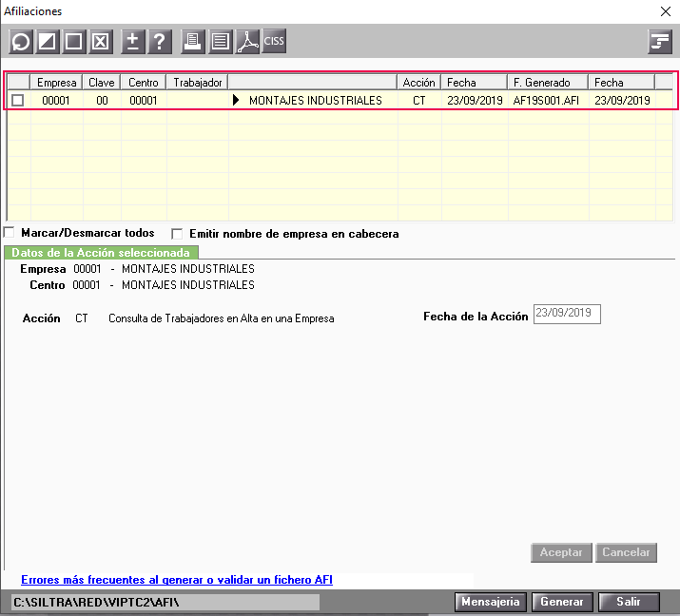The image size is (680, 616).
Task: Click the CT action cell in grid
Action: point(418,101)
